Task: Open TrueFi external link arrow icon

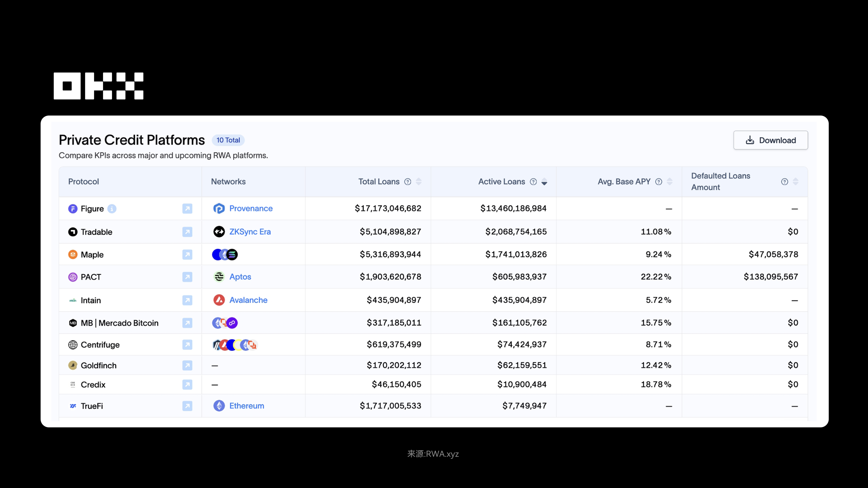Action: (x=187, y=406)
